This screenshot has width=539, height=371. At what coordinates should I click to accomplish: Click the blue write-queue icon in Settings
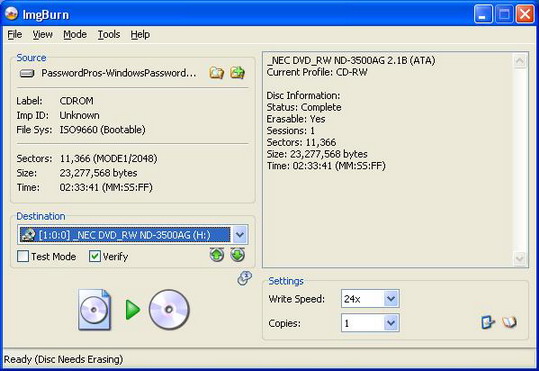[x=487, y=322]
